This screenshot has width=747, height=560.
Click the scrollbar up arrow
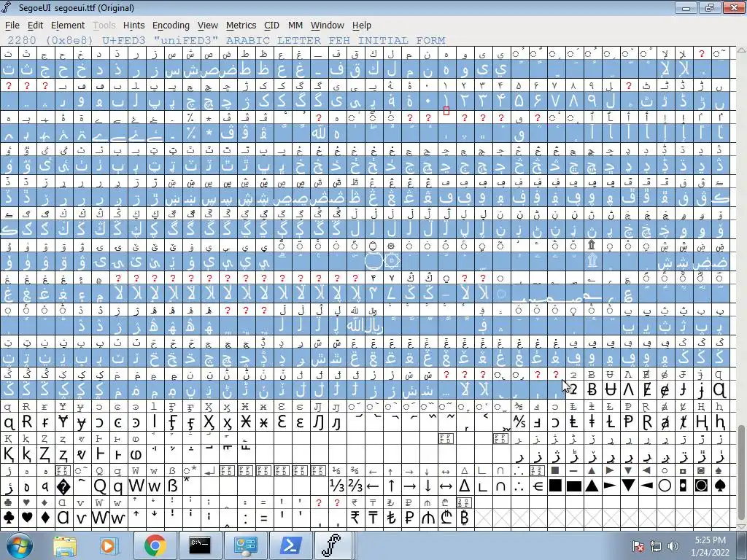742,50
